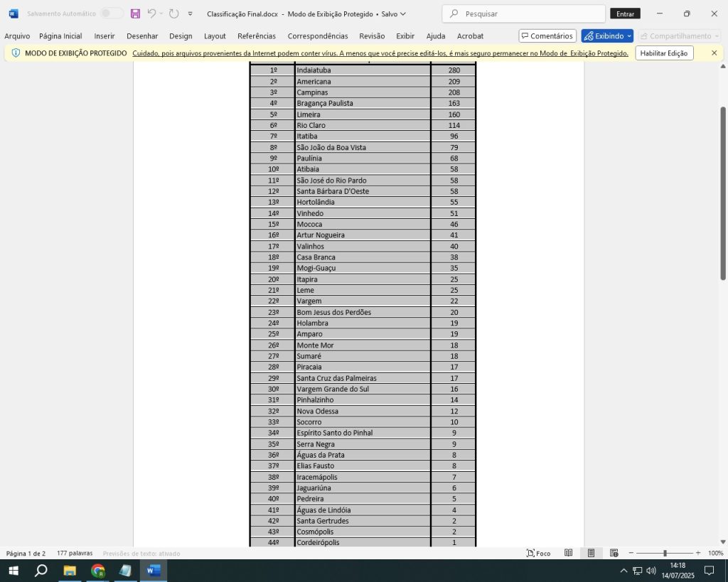Expand Customize Quick Access Toolbar dropdown

coord(190,14)
